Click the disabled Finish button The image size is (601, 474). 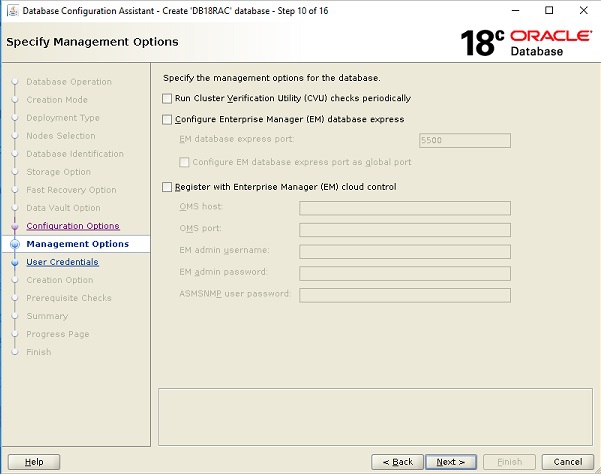(509, 462)
